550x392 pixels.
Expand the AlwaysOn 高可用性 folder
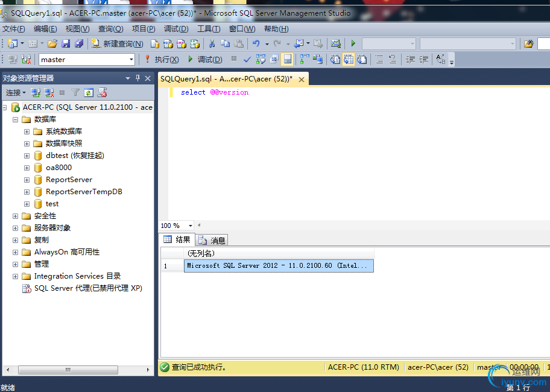(15, 252)
